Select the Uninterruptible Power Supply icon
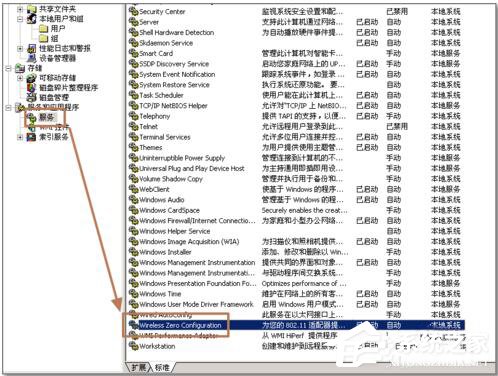Image resolution: width=498 pixels, height=376 pixels. click(133, 157)
